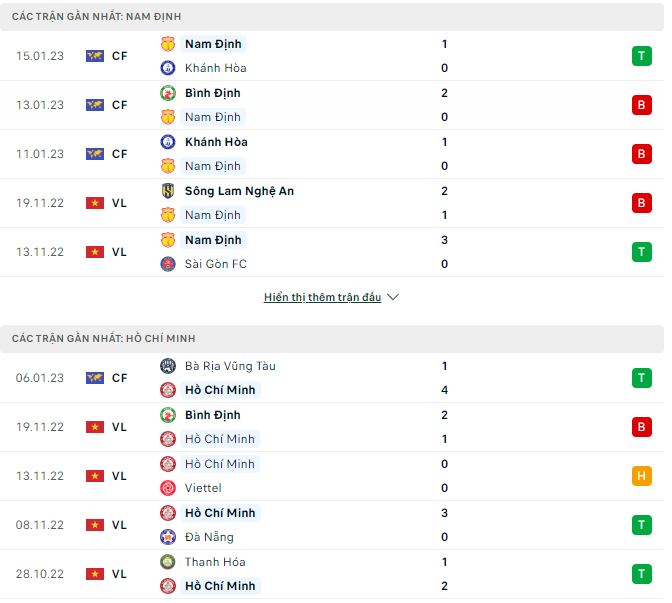This screenshot has height=603, width=672.
Task: Click green T badge for 15.01.23 match
Action: click(640, 56)
